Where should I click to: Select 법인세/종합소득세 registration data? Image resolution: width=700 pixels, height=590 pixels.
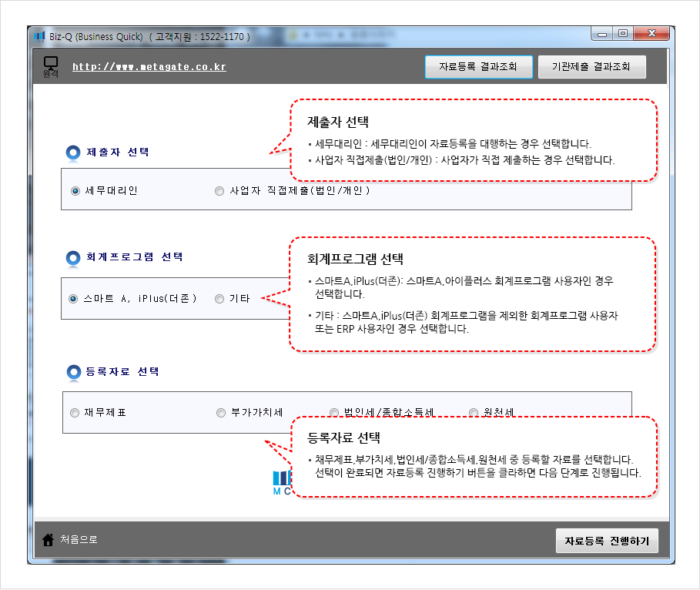click(334, 413)
